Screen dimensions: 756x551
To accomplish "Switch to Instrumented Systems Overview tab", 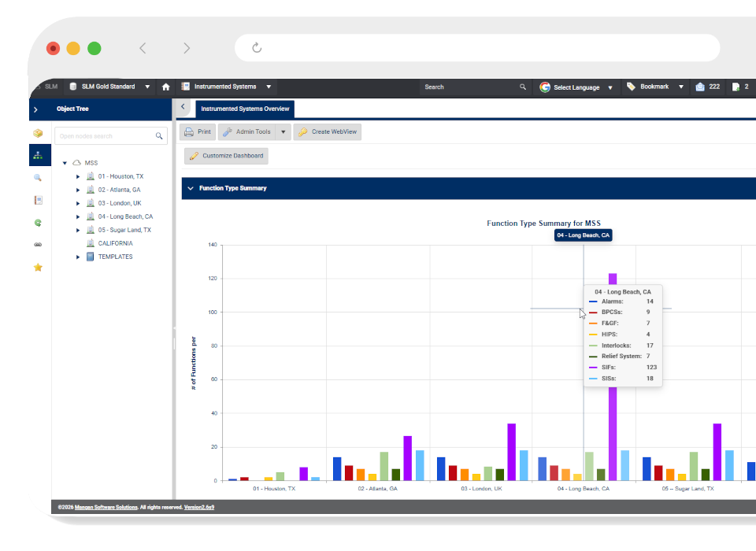I will click(x=245, y=109).
